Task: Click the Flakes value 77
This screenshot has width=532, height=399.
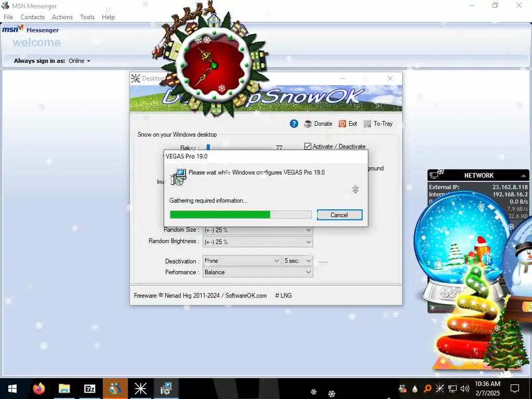Action: 279,148
